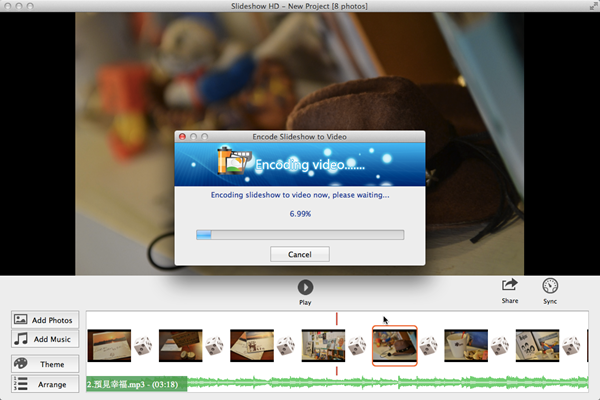Viewport: 600px width, 400px height.
Task: Click the film reel encoding icon
Action: (233, 161)
